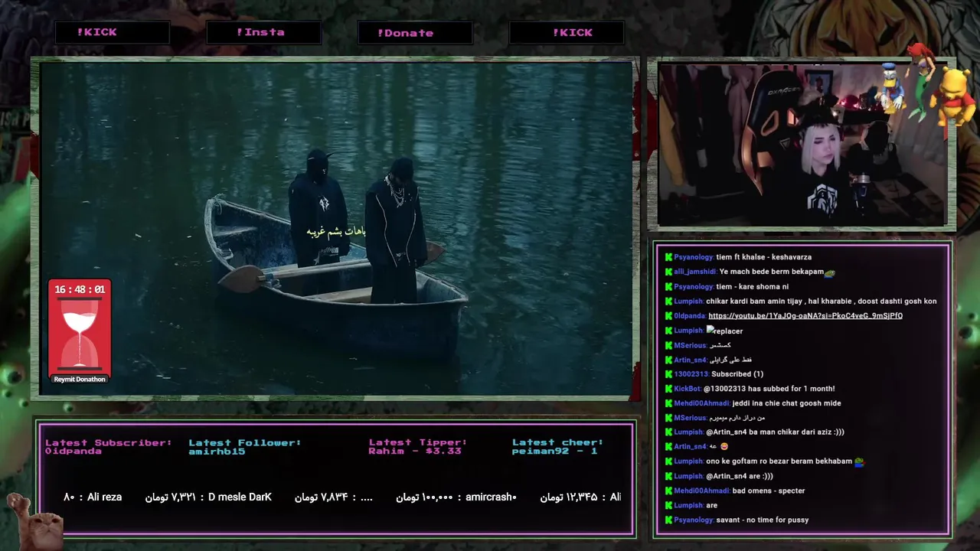Click the music video with the boat
The image size is (980, 551).
[335, 228]
